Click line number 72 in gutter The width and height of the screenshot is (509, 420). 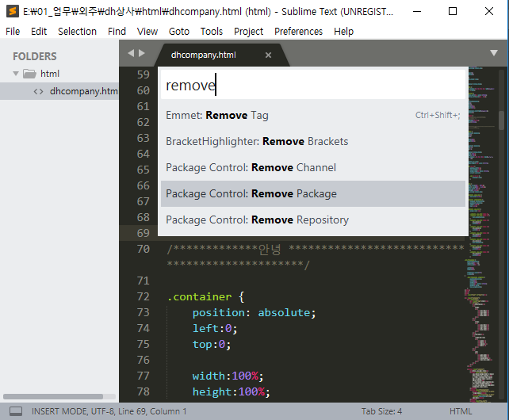coord(143,296)
